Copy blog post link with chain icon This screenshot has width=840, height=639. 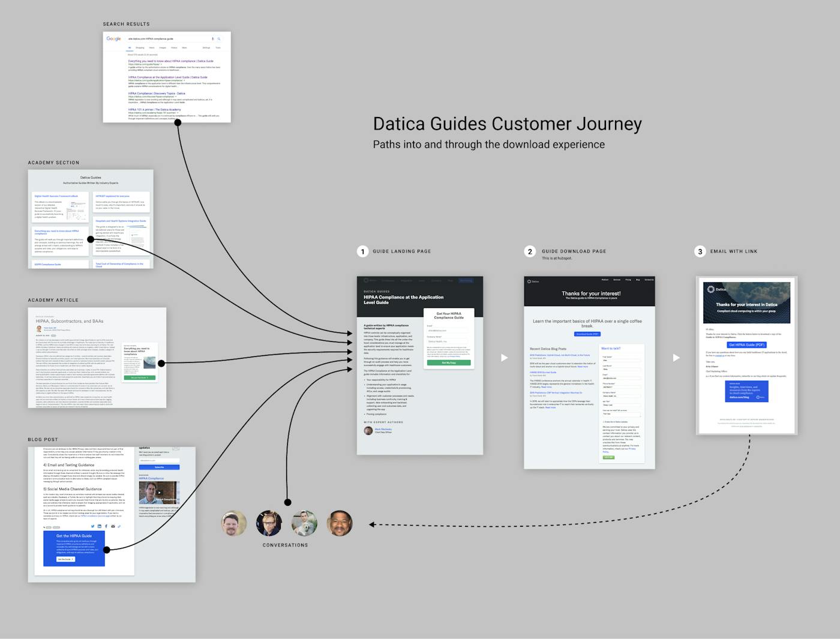pyautogui.click(x=119, y=526)
